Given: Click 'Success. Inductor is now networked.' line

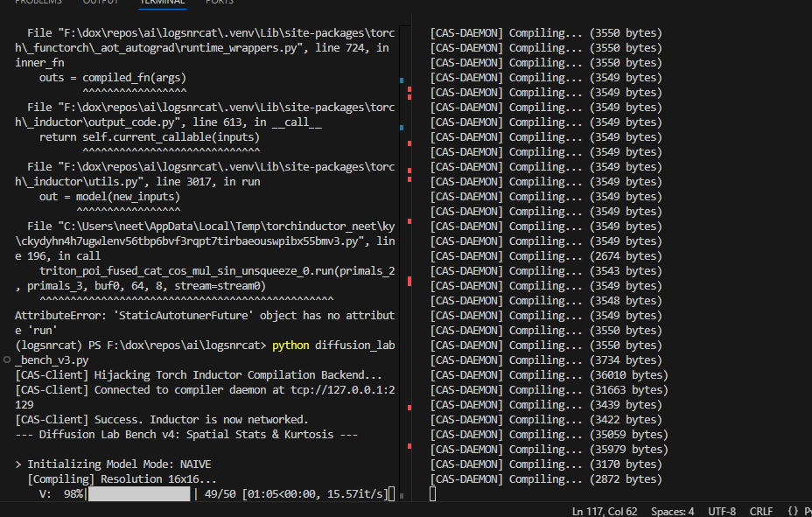Looking at the screenshot, I should pyautogui.click(x=162, y=419).
